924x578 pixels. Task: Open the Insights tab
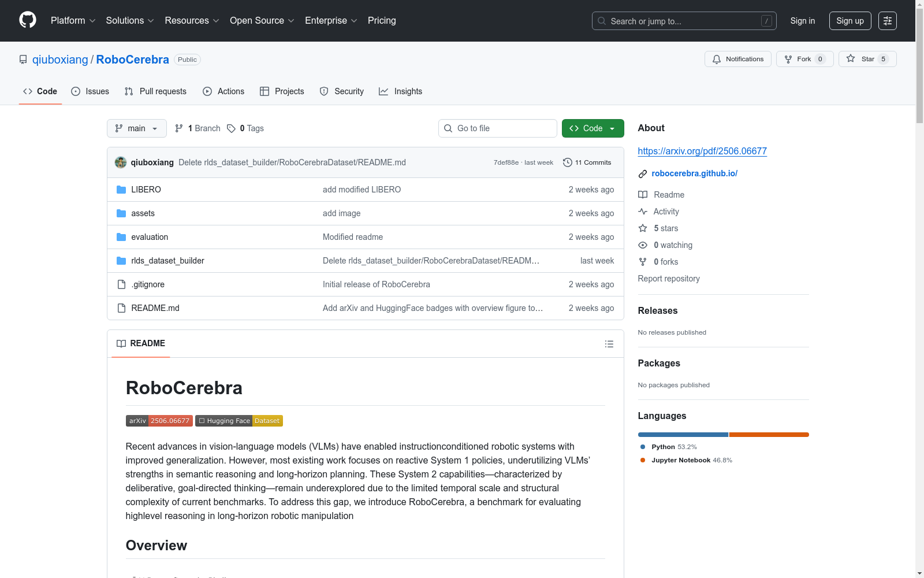coord(401,91)
